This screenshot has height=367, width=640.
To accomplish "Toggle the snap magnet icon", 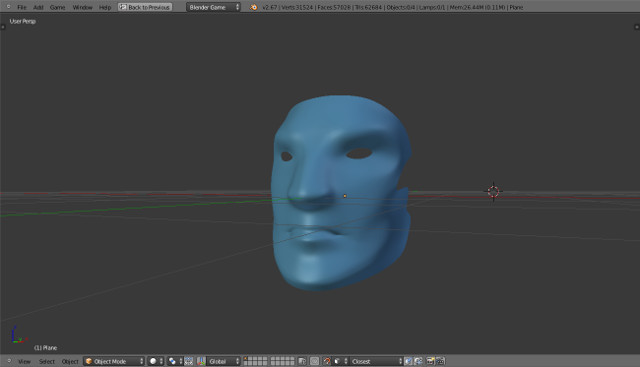I will tap(327, 361).
